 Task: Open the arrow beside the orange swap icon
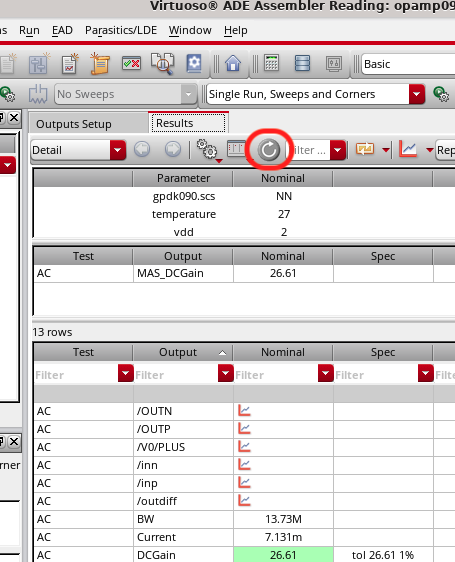click(x=386, y=150)
